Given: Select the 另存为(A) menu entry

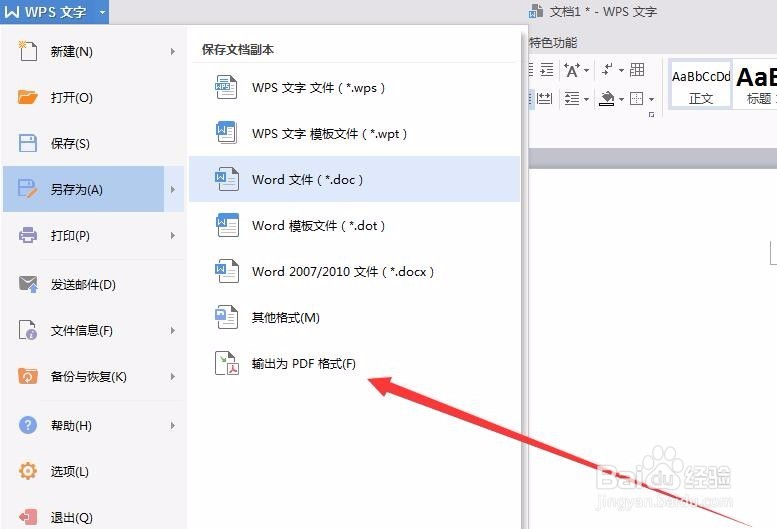Looking at the screenshot, I should (84, 189).
